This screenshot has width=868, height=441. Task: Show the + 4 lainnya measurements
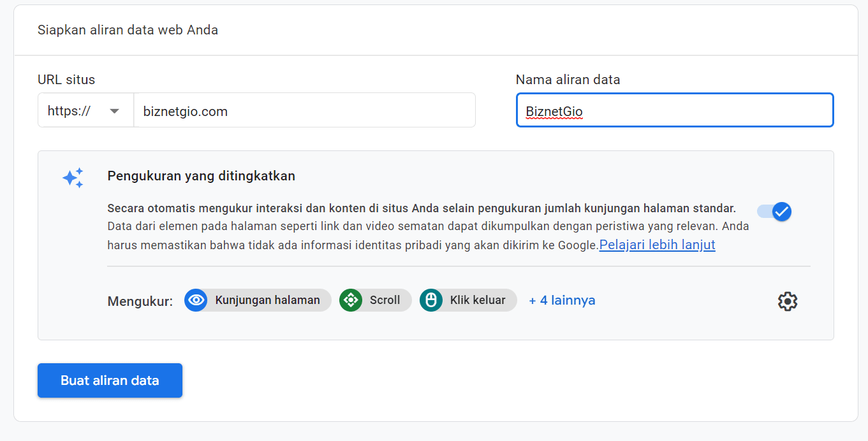tap(562, 300)
